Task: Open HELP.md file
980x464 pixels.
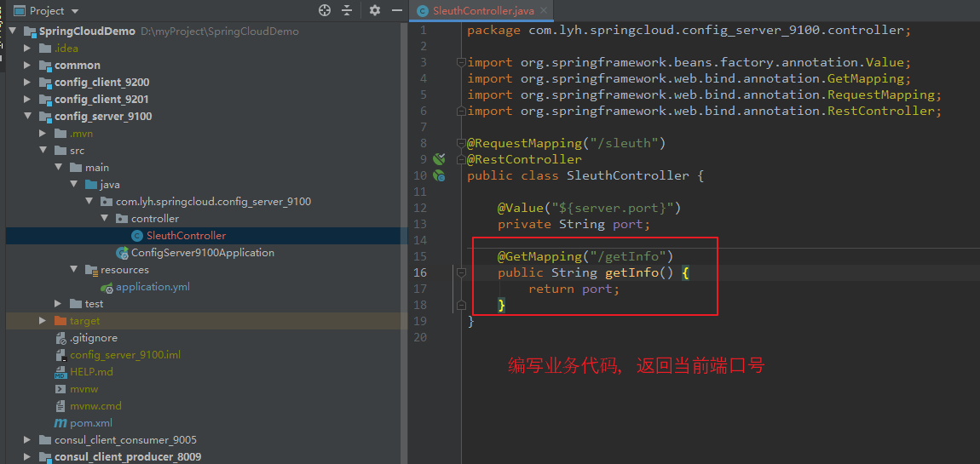Action: (x=91, y=371)
